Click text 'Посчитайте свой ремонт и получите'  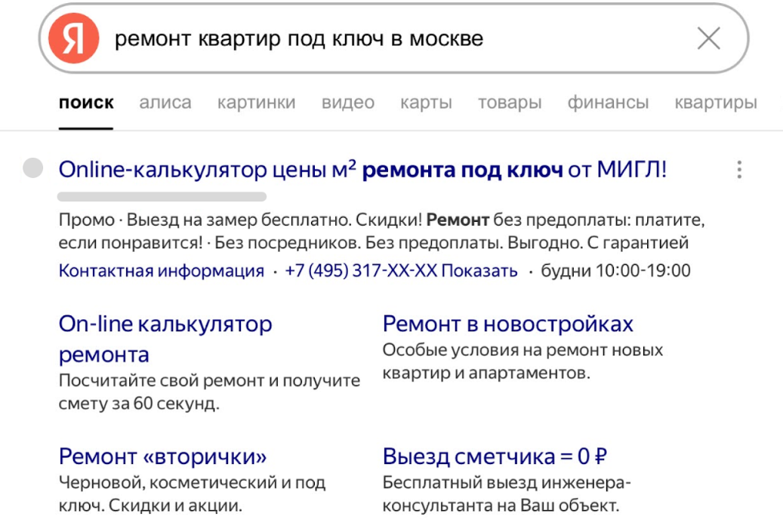coord(209,380)
